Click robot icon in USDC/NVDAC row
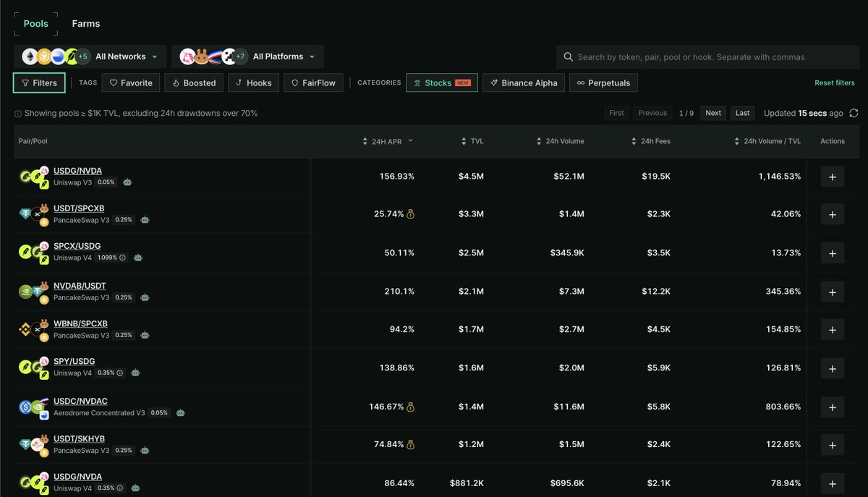The width and height of the screenshot is (868, 497). pos(181,413)
